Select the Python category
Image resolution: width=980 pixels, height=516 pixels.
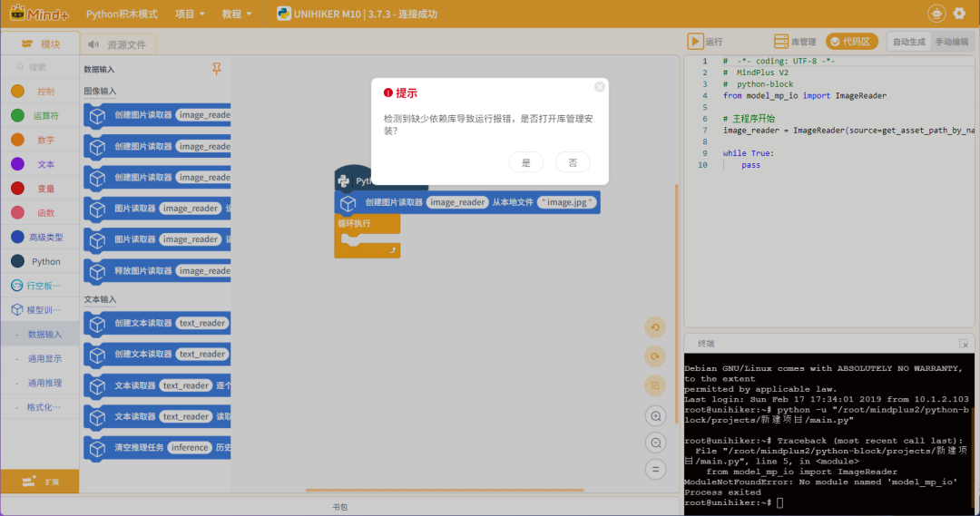(x=39, y=262)
